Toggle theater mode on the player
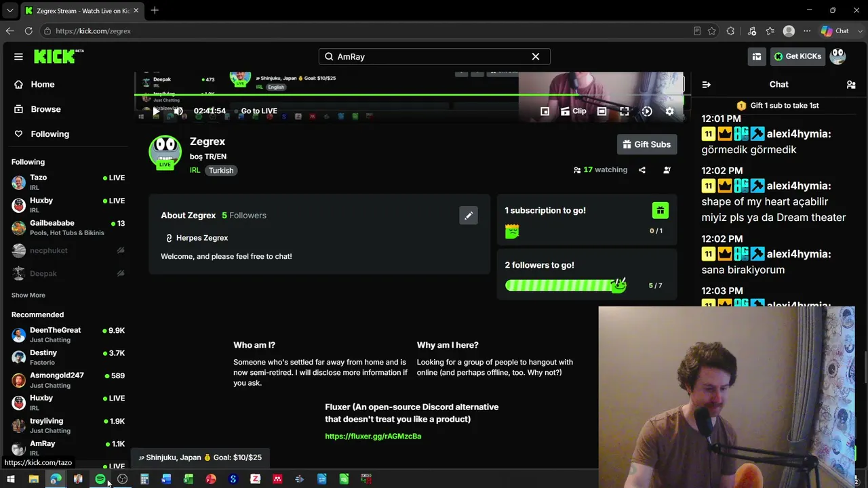 pyautogui.click(x=601, y=111)
